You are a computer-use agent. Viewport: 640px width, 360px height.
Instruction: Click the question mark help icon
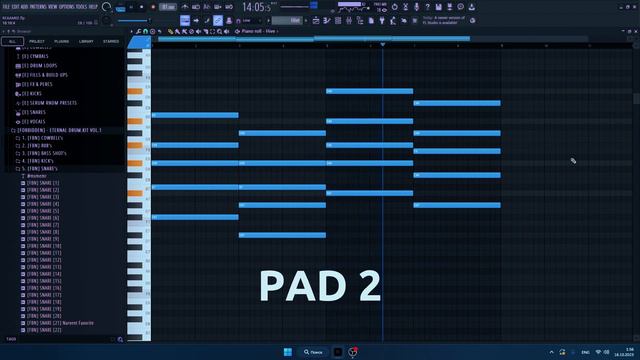click(427, 7)
